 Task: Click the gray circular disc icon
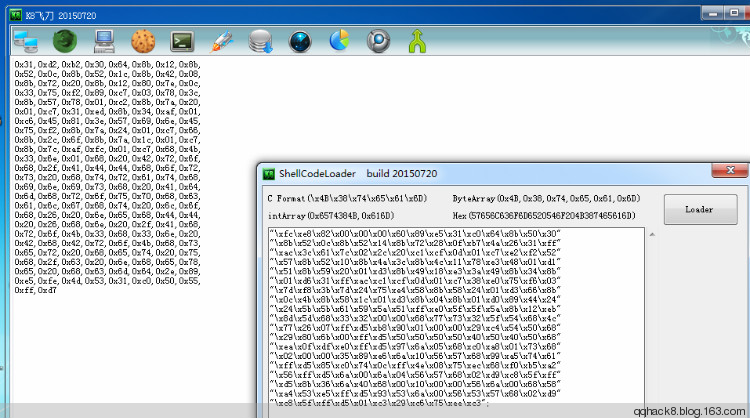click(378, 41)
